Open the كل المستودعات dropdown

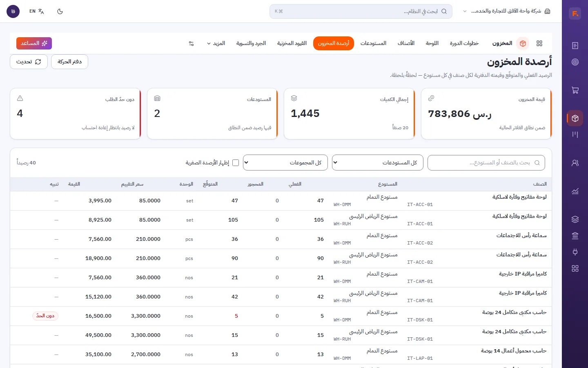pyautogui.click(x=378, y=163)
